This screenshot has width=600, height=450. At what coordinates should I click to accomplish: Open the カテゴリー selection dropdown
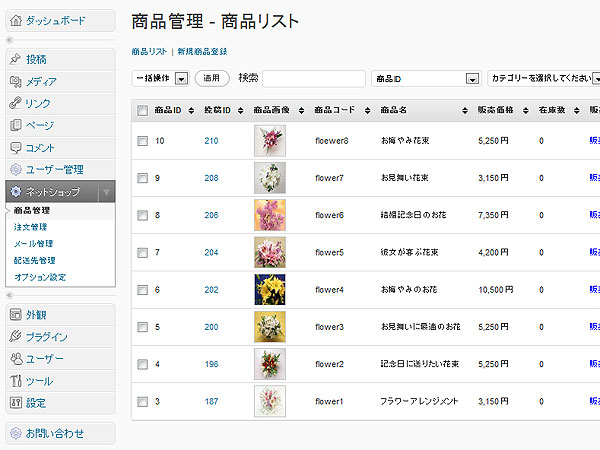pyautogui.click(x=544, y=78)
